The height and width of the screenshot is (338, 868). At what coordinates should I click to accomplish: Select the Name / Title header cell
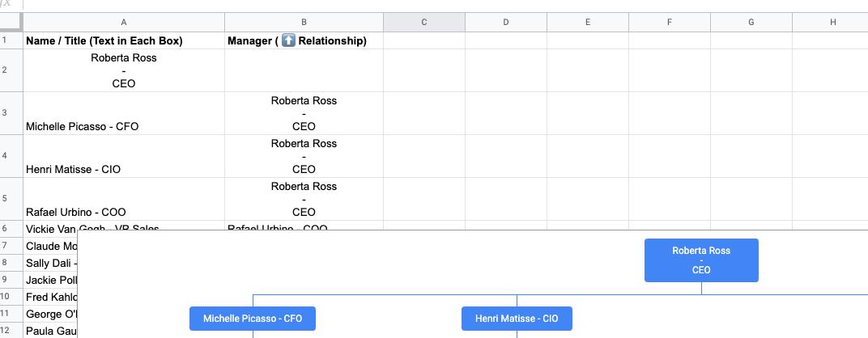[123, 40]
